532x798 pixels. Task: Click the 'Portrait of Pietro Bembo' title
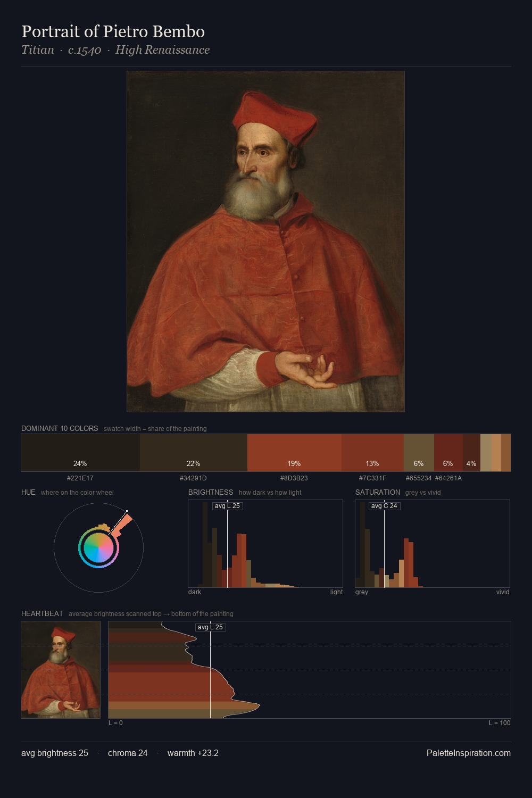pos(113,31)
